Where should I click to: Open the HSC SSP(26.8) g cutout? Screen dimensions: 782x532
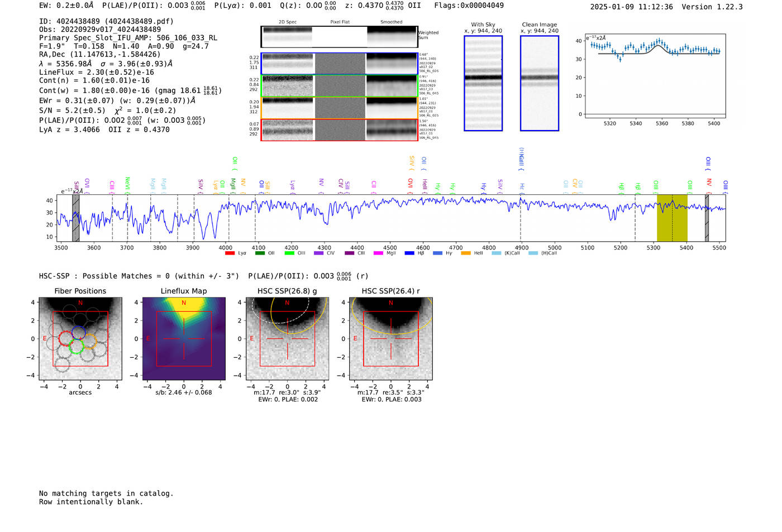(288, 339)
